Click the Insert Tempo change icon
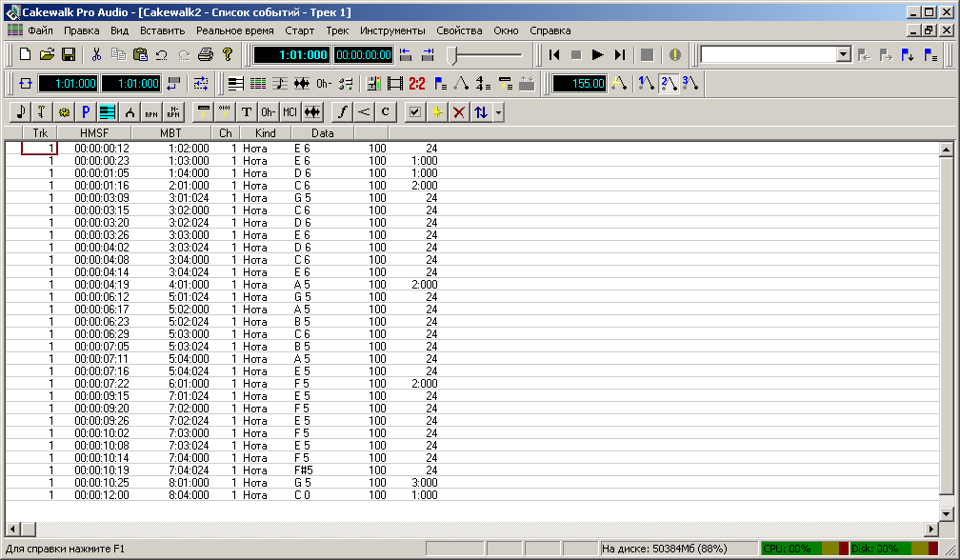The width and height of the screenshot is (960, 560). pyautogui.click(x=619, y=83)
